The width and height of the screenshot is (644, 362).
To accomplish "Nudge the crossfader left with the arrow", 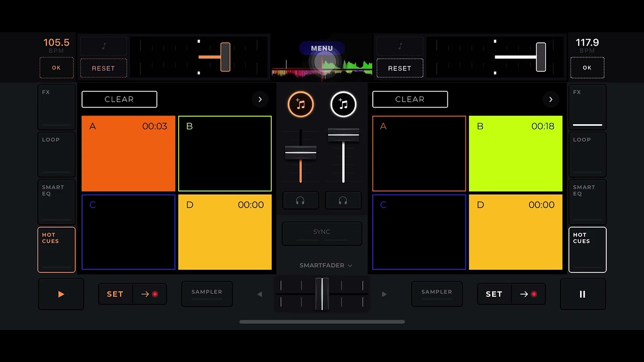I will click(x=260, y=294).
